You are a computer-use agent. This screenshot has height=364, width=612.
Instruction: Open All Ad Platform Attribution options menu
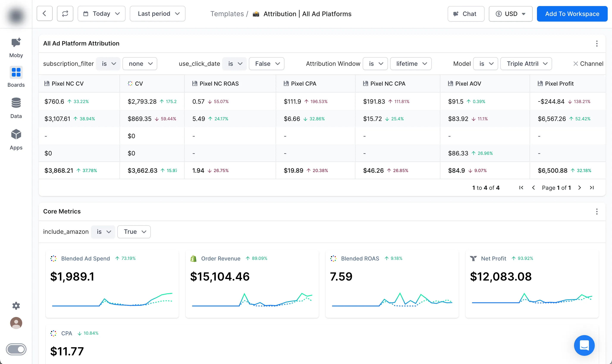click(x=596, y=44)
